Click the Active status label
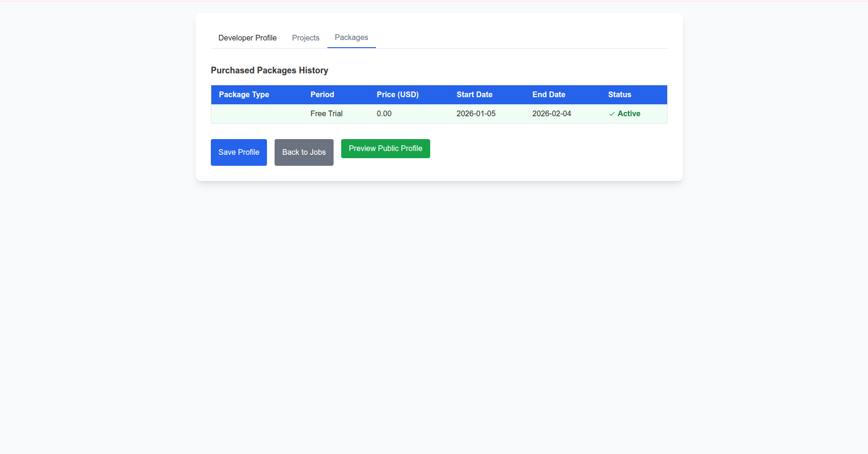Screen dimensions: 868x454 tap(629, 113)
